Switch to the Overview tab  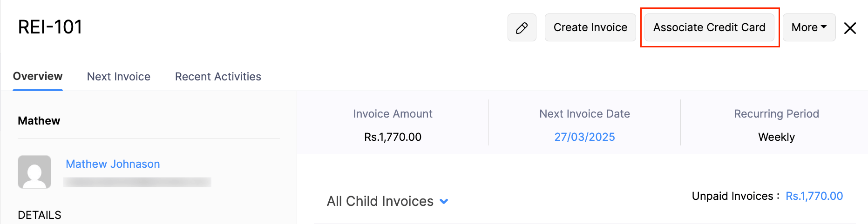[38, 76]
